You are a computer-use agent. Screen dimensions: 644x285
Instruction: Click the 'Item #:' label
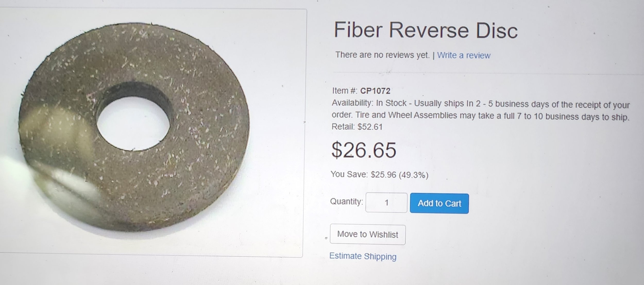click(344, 91)
